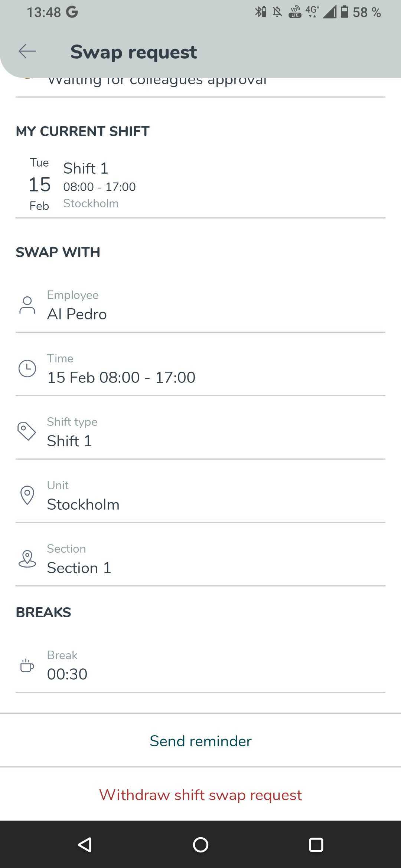
Task: Tap the employee person icon
Action: pyautogui.click(x=27, y=305)
